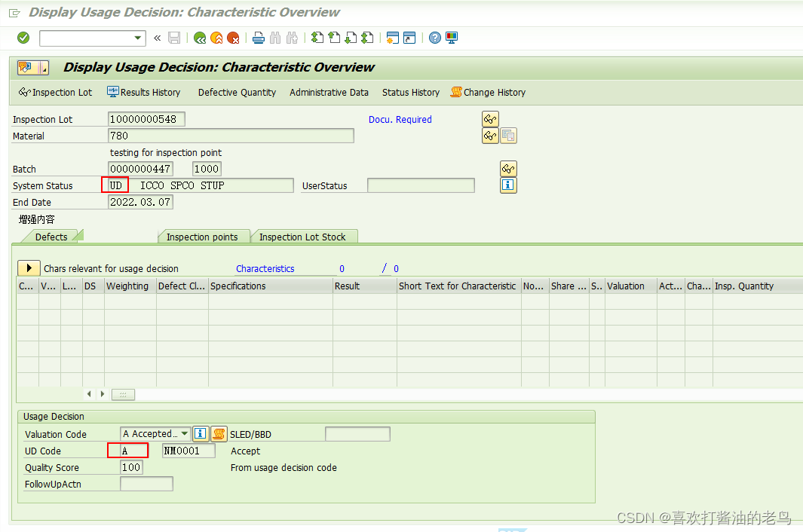Click the Specifications column header

click(x=271, y=286)
